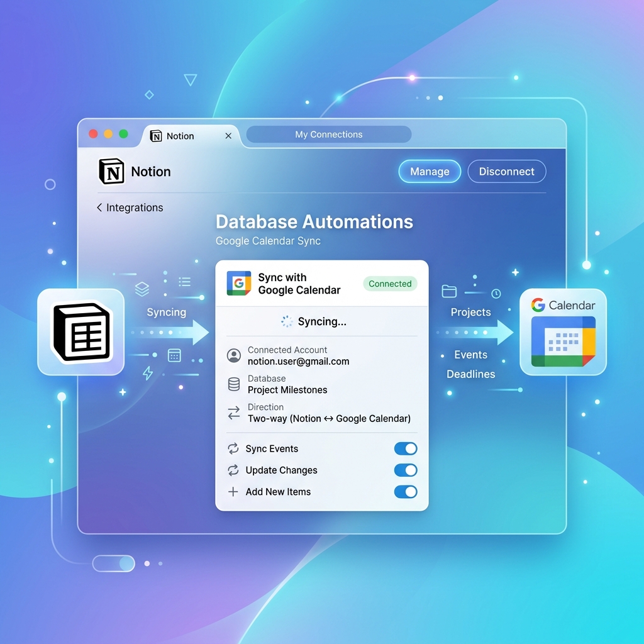
Task: Click the Update Changes refresh icon
Action: [233, 470]
